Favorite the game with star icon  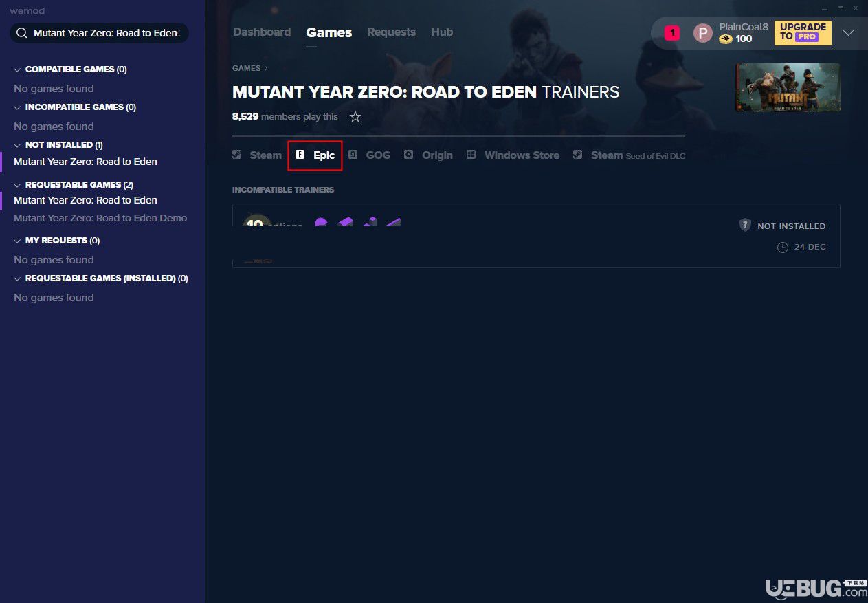tap(355, 117)
